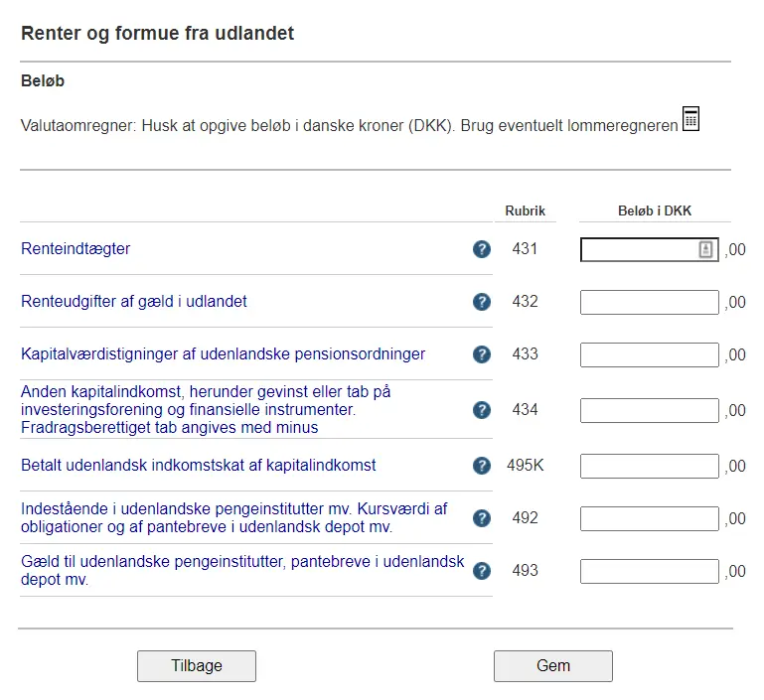
Task: Click help icon for Renteindtægter row
Action: [482, 249]
